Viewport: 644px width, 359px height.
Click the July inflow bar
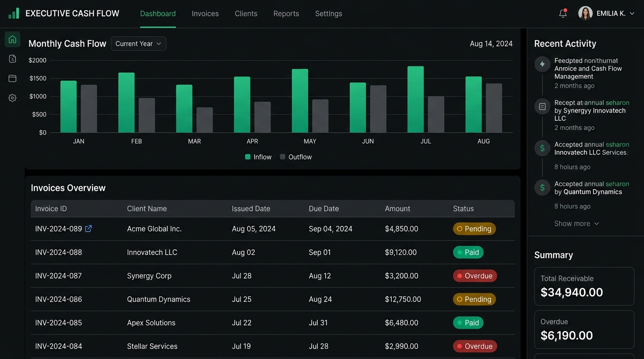point(416,100)
